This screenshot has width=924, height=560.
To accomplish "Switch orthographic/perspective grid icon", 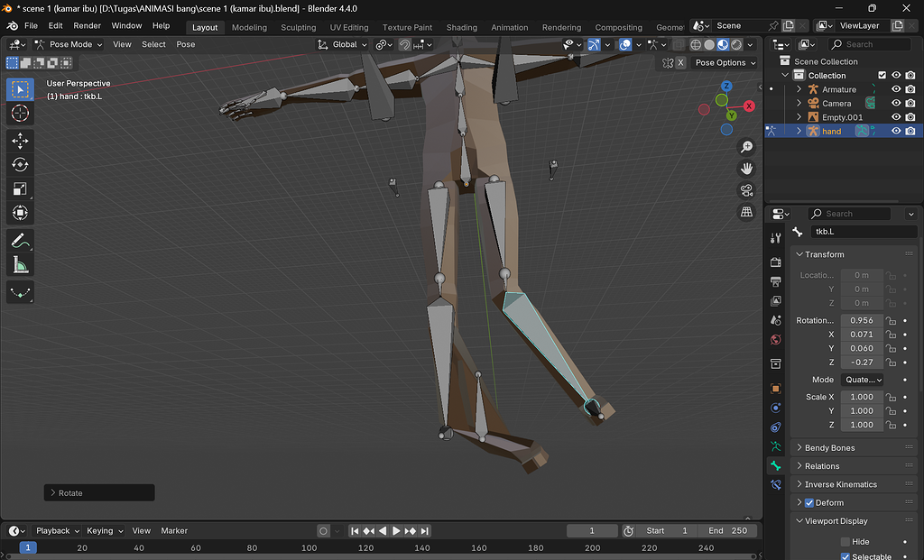I will 746,212.
